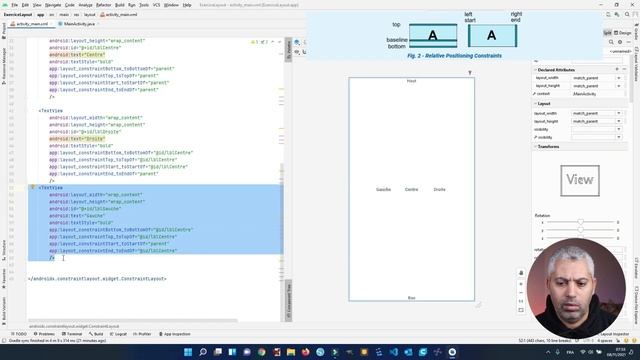Add a declared attribute with plus icon
Viewport: 640px width, 360px height.
[x=617, y=69]
